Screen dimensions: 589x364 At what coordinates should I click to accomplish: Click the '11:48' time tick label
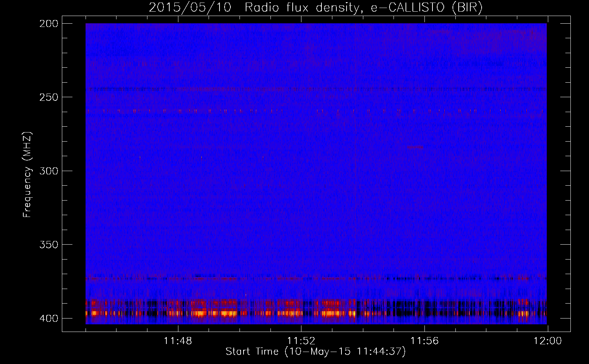178,341
